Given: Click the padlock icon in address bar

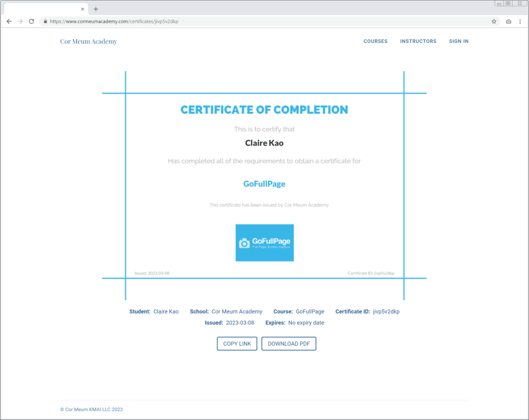Looking at the screenshot, I should [46, 21].
